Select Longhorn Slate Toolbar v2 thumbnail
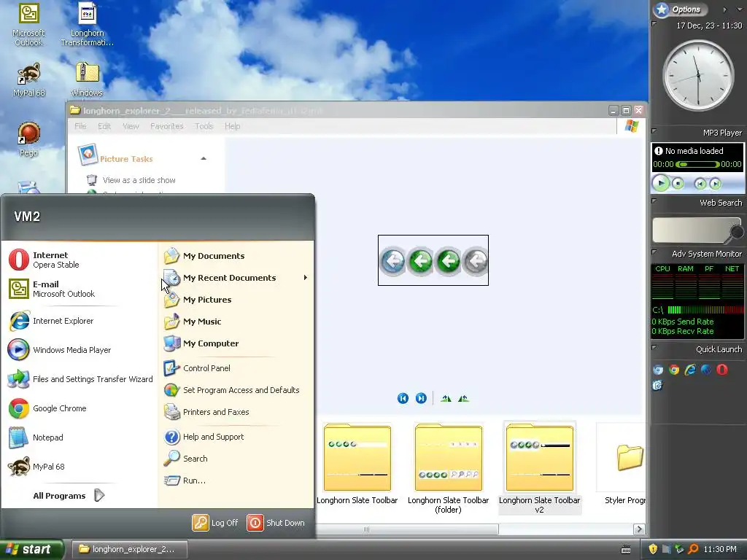 point(539,468)
